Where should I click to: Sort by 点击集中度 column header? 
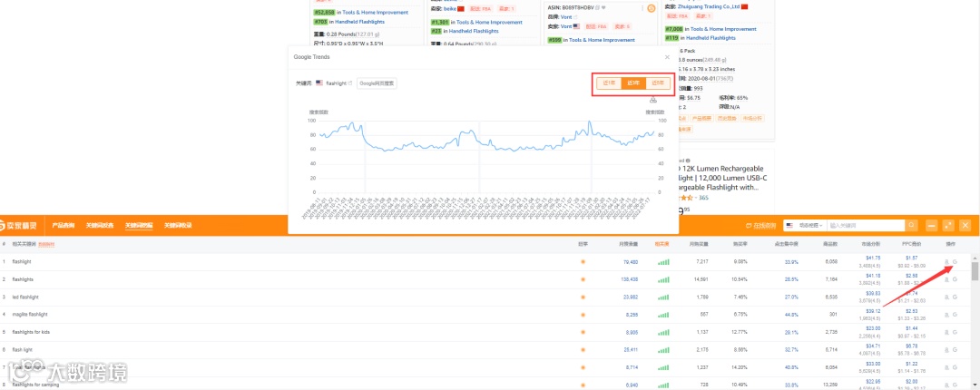click(x=785, y=244)
